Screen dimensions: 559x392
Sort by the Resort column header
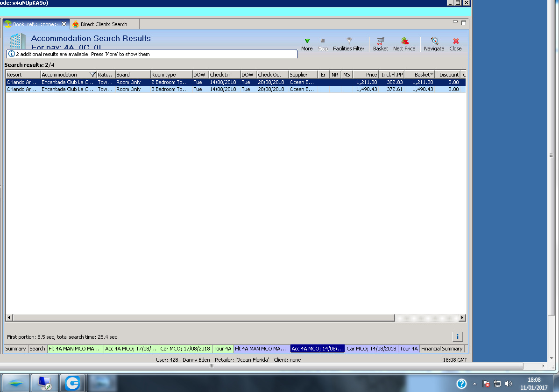23,75
